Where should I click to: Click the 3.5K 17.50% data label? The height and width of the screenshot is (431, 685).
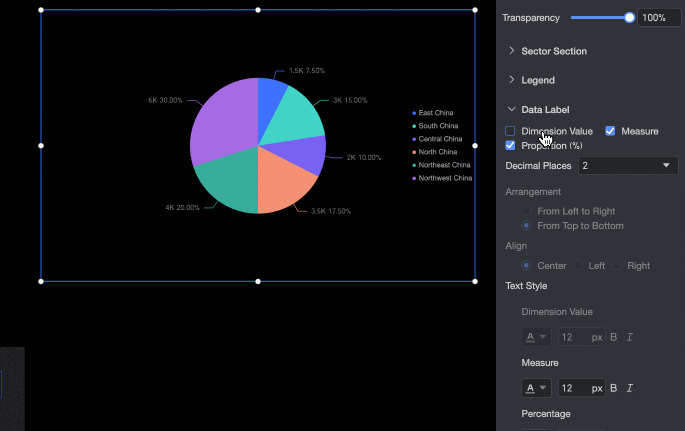[331, 211]
